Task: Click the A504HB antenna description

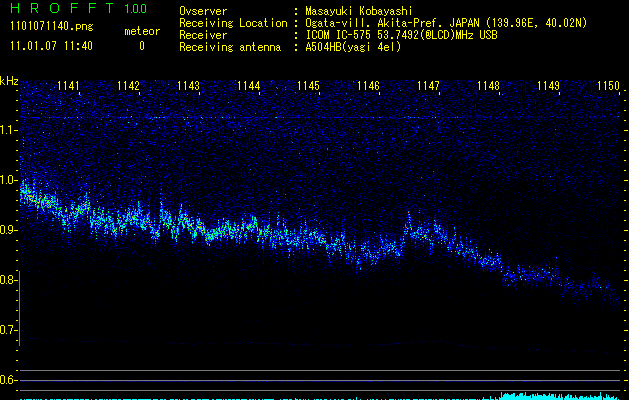Action: [x=353, y=47]
